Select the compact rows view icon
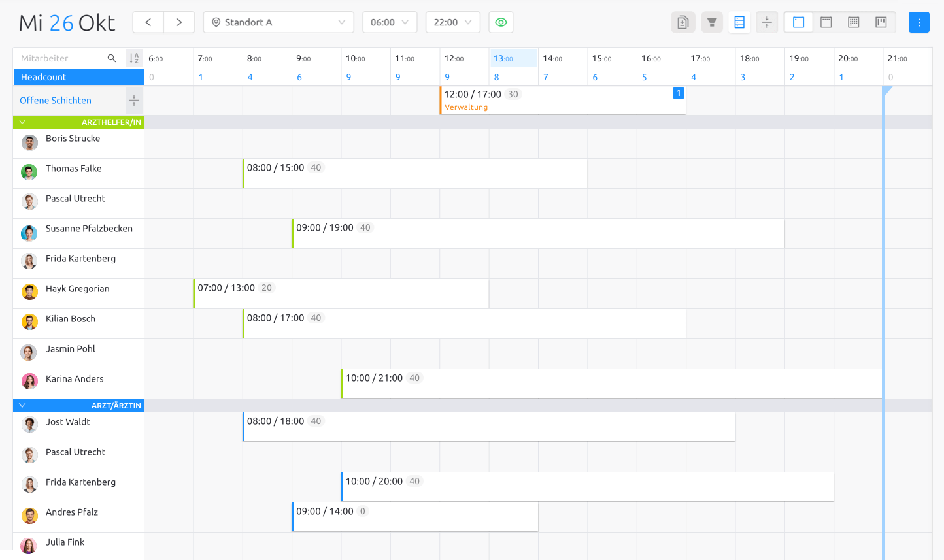Viewport: 944px width, 560px height. [739, 22]
